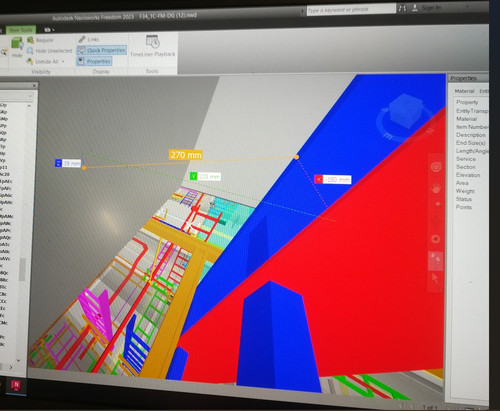This screenshot has height=411, width=500.
Task: Click the Points property row
Action: [x=464, y=207]
